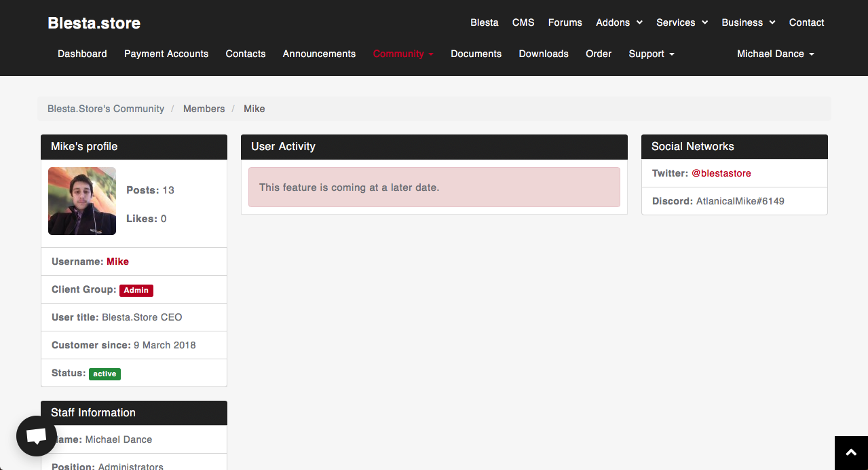The width and height of the screenshot is (868, 470).
Task: Go to Forums in top menu
Action: 565,22
